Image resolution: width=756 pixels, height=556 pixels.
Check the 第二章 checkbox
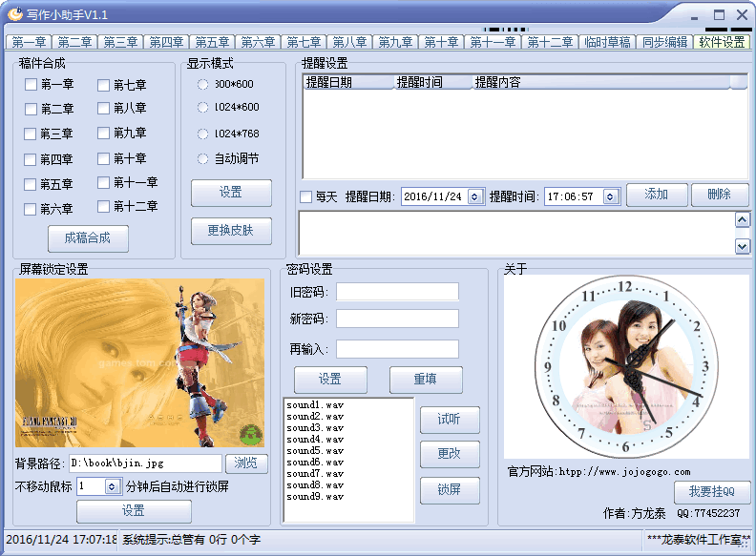tap(31, 109)
